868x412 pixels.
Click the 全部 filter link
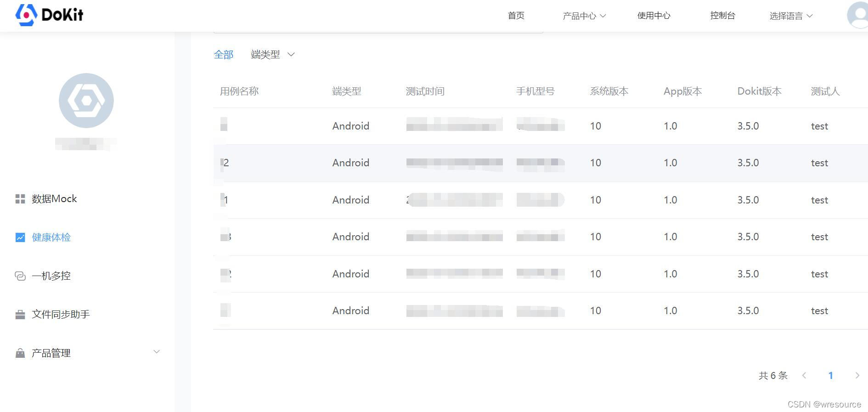[224, 55]
